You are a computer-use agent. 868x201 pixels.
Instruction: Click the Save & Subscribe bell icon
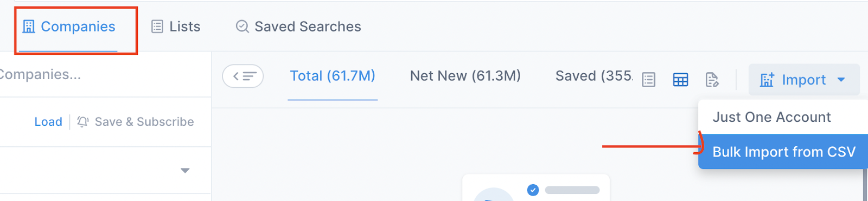pyautogui.click(x=82, y=122)
